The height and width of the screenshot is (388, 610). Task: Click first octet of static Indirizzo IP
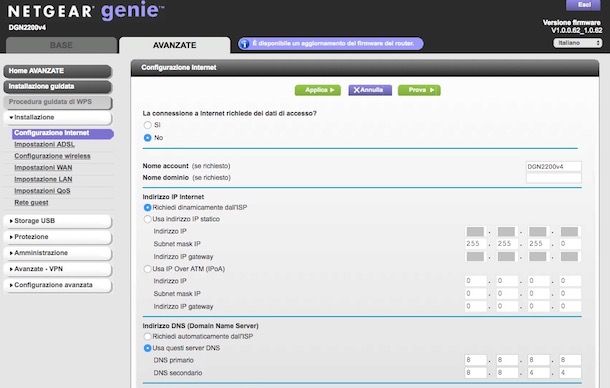[x=475, y=232]
